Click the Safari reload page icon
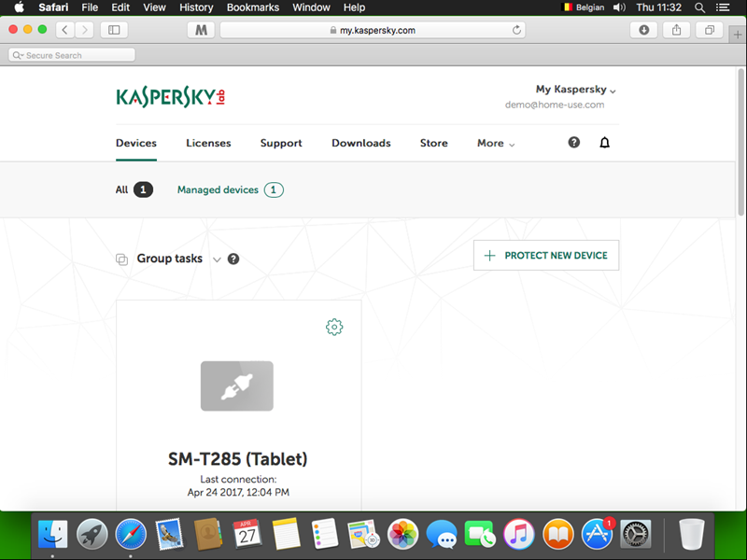Image resolution: width=747 pixels, height=560 pixels. click(x=517, y=30)
